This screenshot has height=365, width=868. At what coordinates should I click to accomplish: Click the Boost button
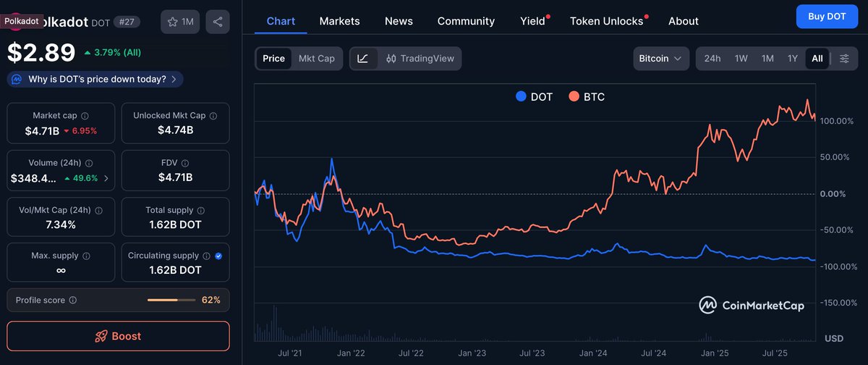click(118, 336)
